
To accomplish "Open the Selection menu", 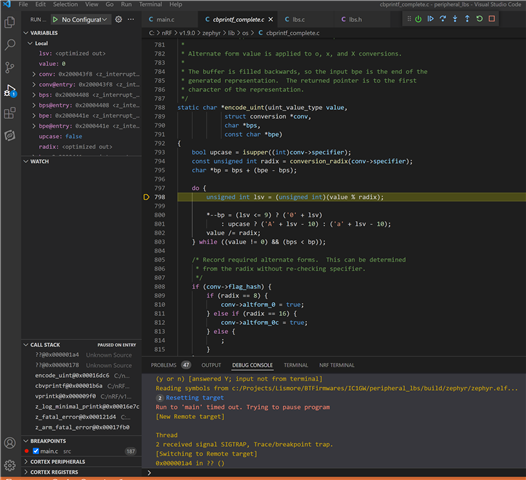I will tap(65, 4).
